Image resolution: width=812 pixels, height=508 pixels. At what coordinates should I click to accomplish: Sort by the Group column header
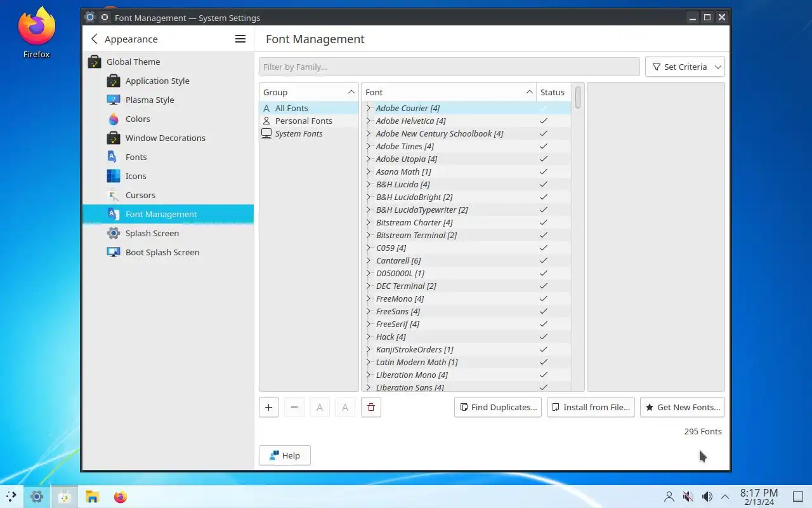[309, 92]
